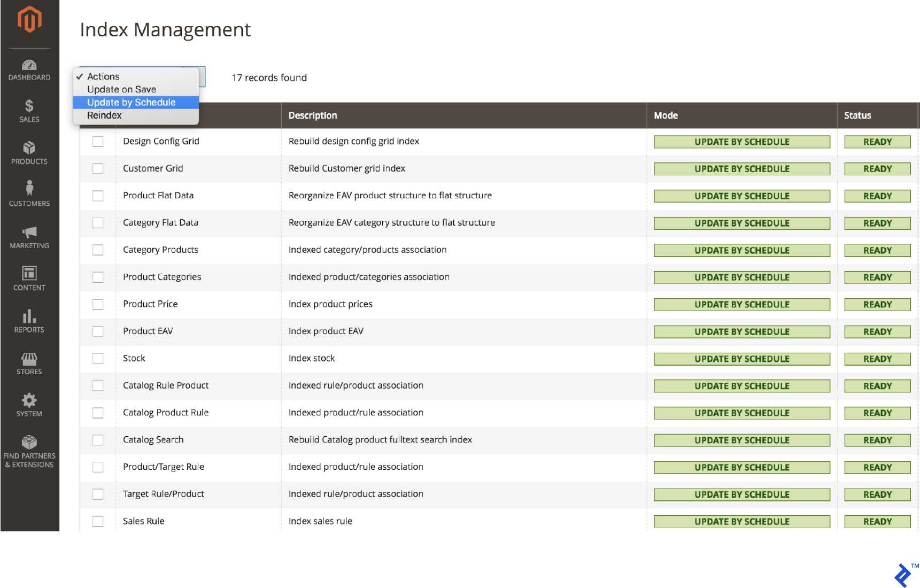This screenshot has width=920, height=588.
Task: Click the Mode column header
Action: click(x=666, y=115)
